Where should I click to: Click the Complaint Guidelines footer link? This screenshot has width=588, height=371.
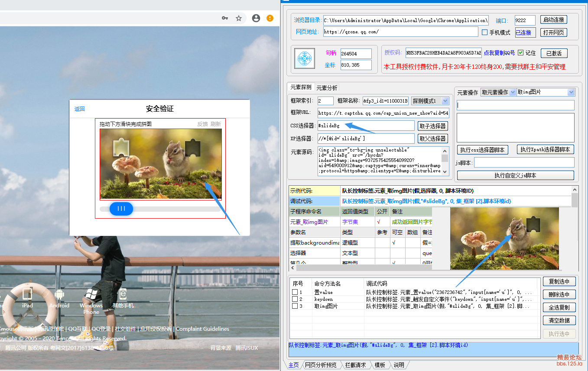202,329
